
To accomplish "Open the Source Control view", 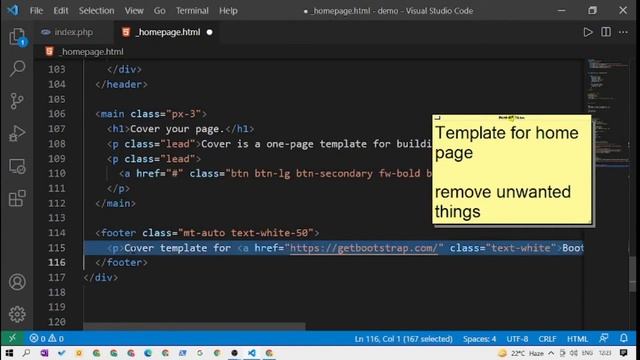I will point(17,101).
